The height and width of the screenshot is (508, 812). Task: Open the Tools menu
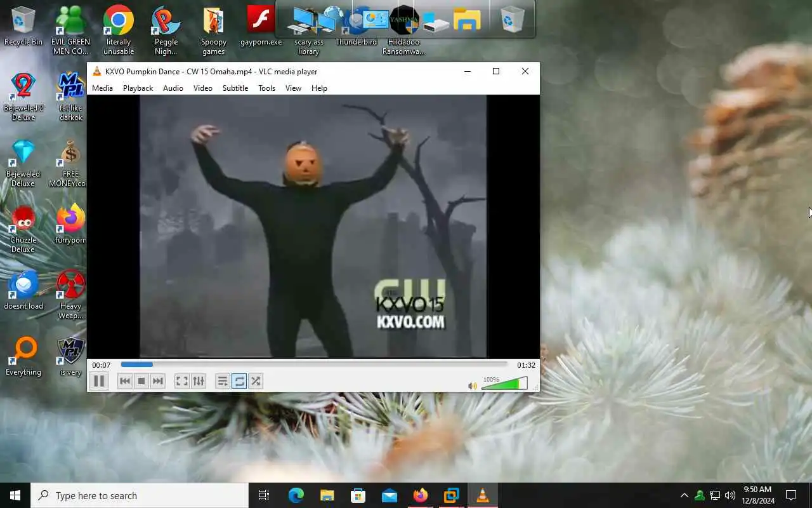(x=266, y=88)
